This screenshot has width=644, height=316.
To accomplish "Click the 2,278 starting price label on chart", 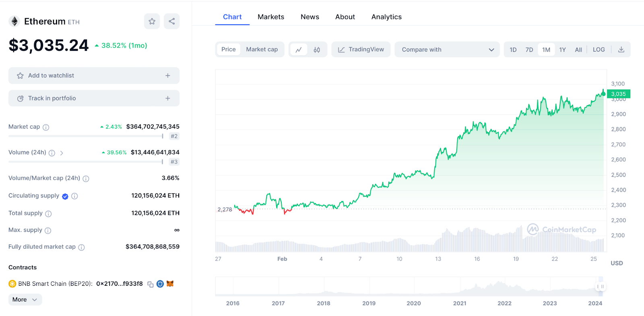I will pos(225,210).
